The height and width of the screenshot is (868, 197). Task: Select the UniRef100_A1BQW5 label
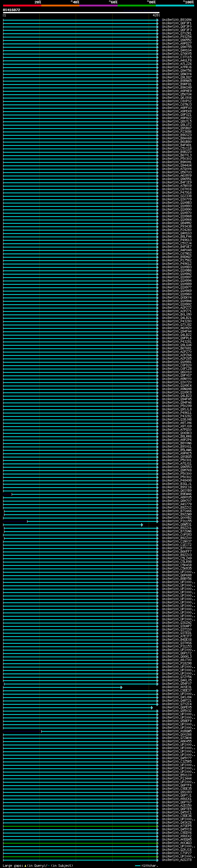pyautogui.click(x=176, y=731)
